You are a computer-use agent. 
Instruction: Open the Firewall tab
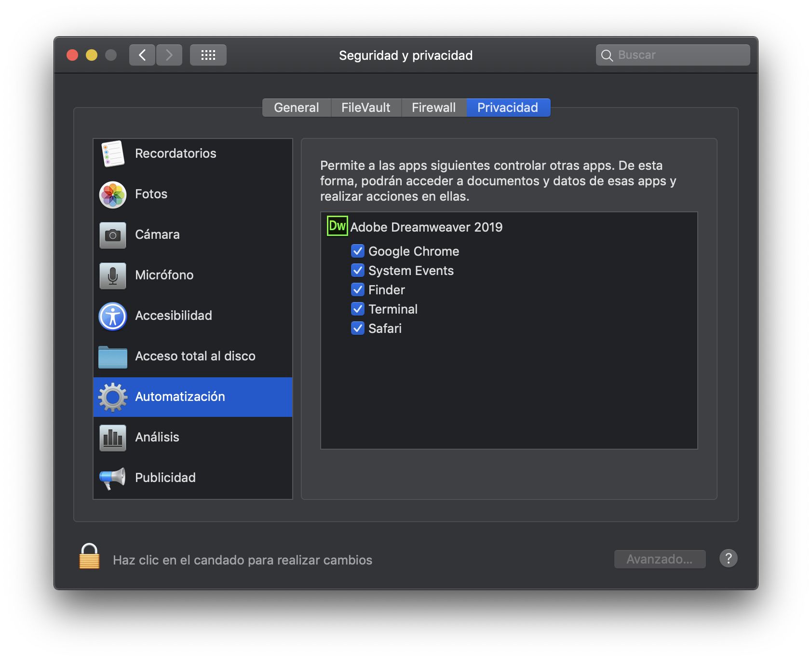click(x=433, y=107)
